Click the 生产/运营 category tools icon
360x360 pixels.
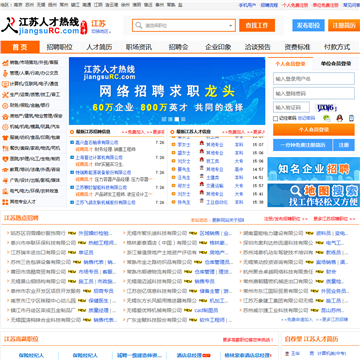tap(5, 95)
